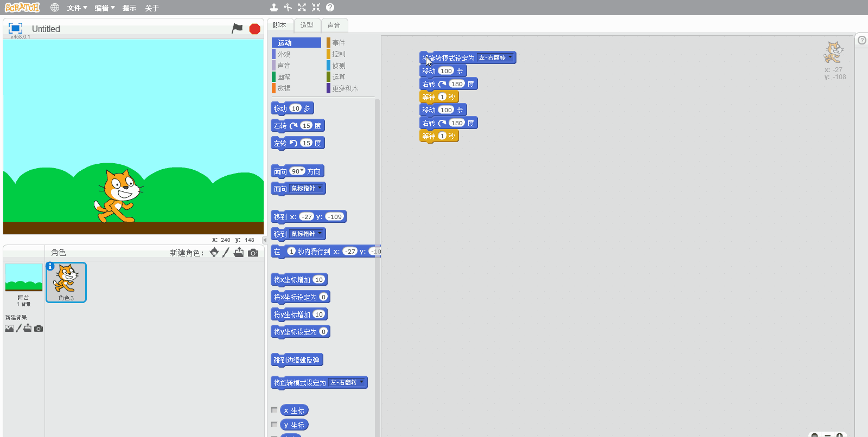Screen dimensions: 868x437
Task: Switch stage to full screen mode
Action: pyautogui.click(x=15, y=28)
